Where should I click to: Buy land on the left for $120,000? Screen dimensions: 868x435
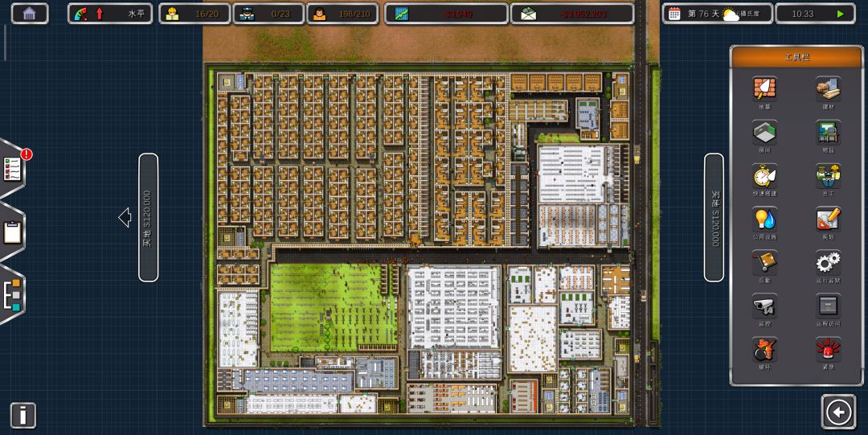pyautogui.click(x=148, y=218)
